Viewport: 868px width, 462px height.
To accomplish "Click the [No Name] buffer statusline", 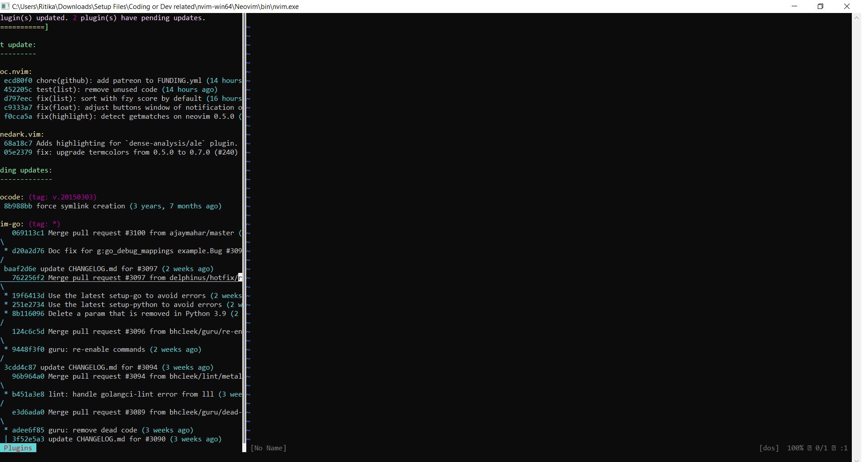I will [x=268, y=448].
